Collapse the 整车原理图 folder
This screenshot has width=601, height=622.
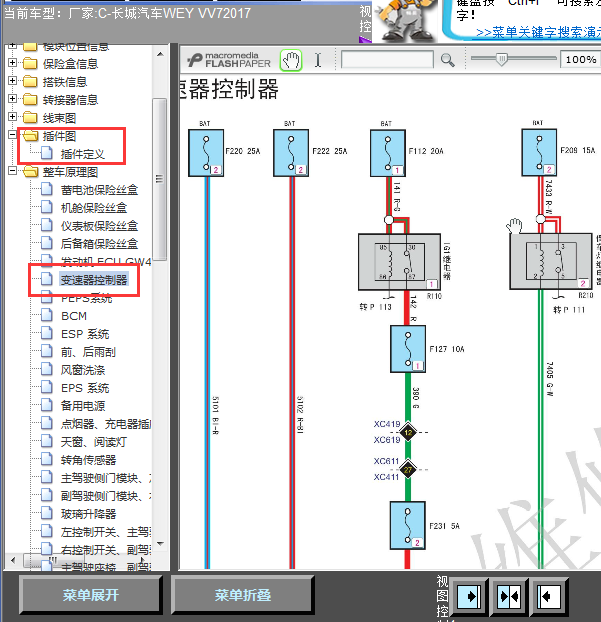[12, 171]
